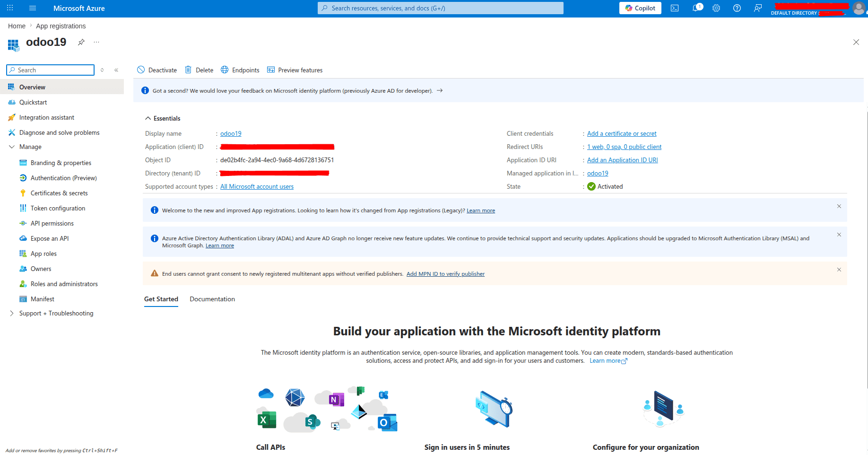Viewport: 868px width, 455px height.
Task: Launch Copilot from the top bar
Action: (x=640, y=8)
